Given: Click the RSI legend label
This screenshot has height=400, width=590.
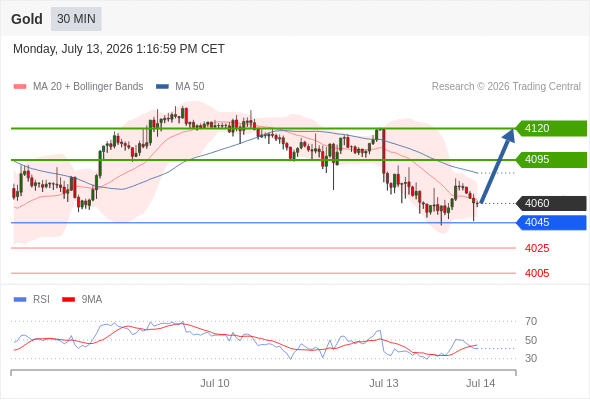Looking at the screenshot, I should [x=41, y=300].
